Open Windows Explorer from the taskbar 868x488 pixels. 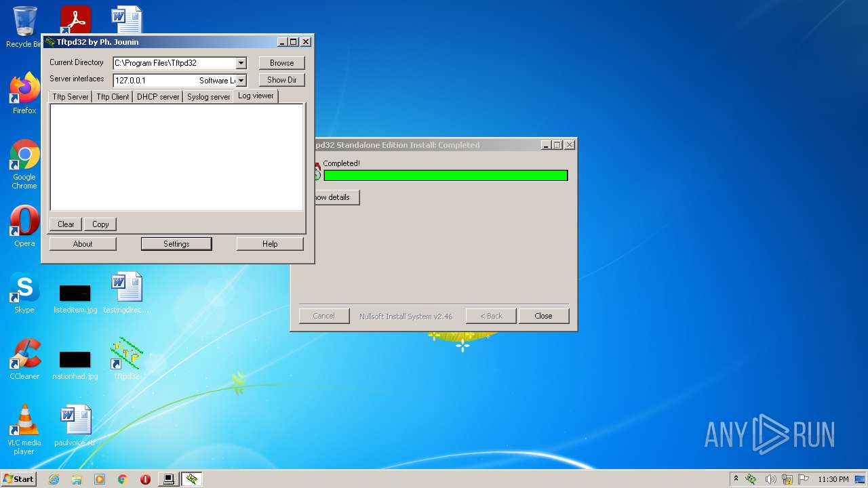tap(77, 479)
